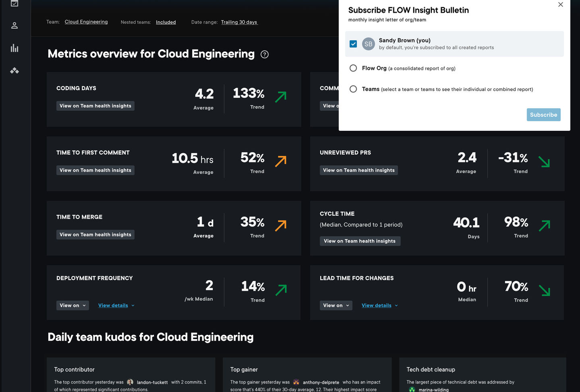Screen dimensions: 580x392
Task: View Coding Days on Team health insights
Action: point(95,106)
